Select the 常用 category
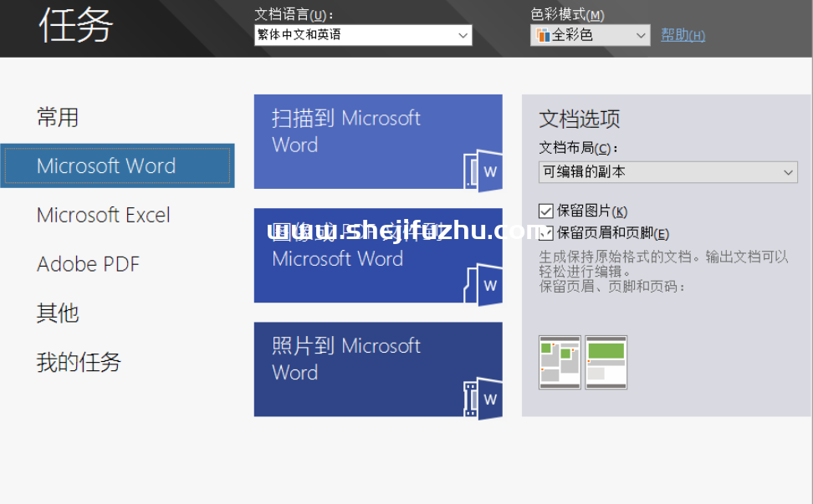The height and width of the screenshot is (504, 813). click(x=58, y=117)
